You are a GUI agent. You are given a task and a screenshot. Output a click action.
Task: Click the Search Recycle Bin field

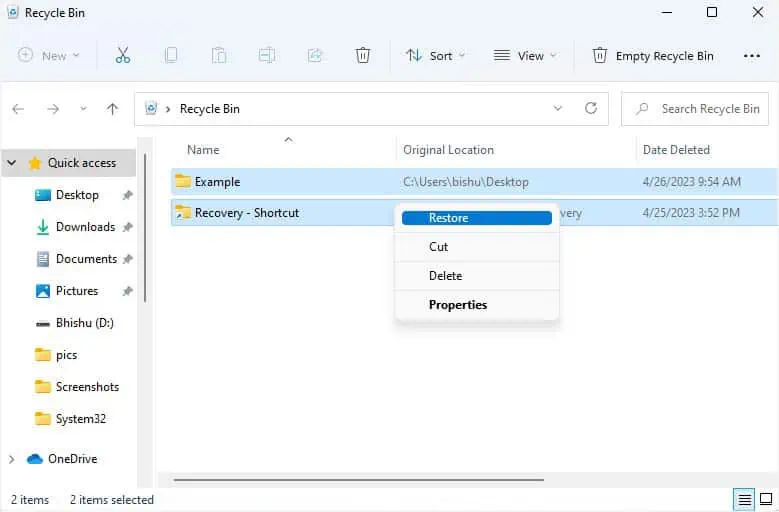click(695, 109)
